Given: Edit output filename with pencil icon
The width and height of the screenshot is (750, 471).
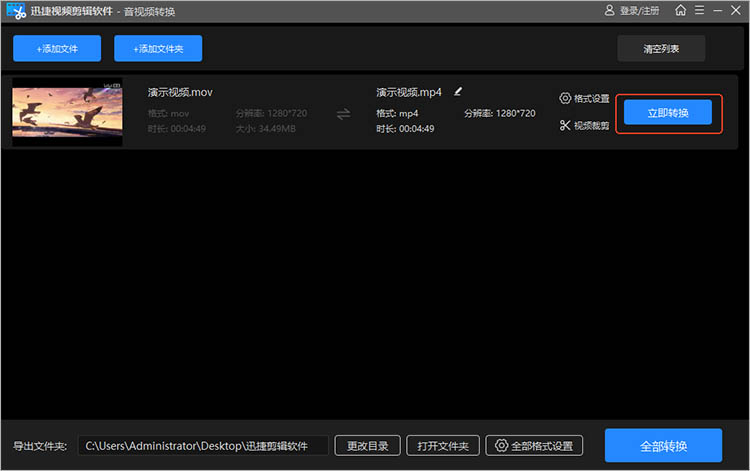Looking at the screenshot, I should tap(458, 91).
